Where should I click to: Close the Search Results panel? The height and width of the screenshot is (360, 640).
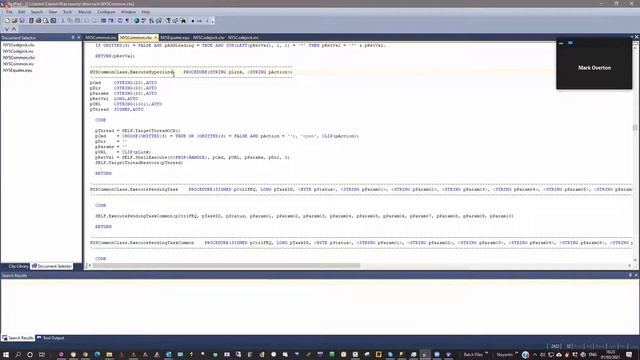636,275
